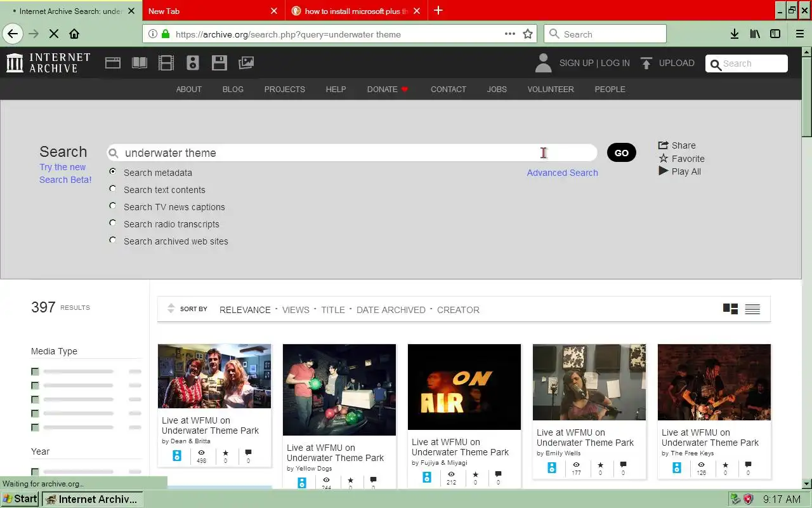Open the ABOUT menu item

coord(188,90)
